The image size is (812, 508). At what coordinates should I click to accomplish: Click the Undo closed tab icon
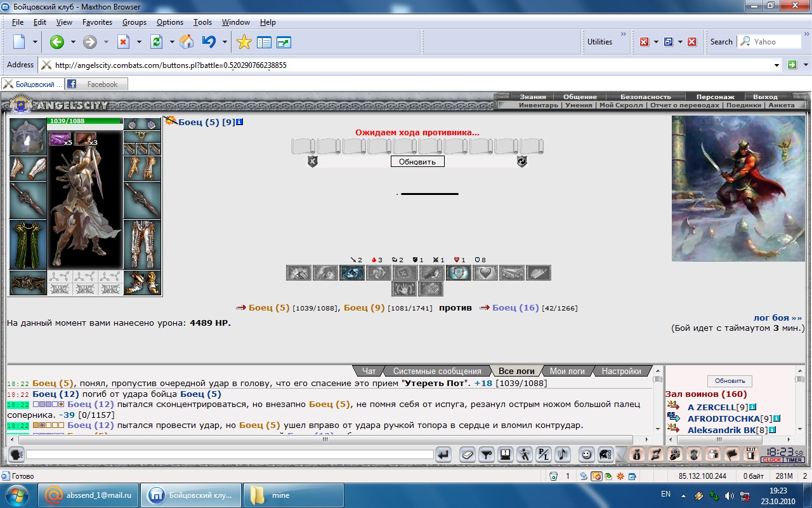pos(209,42)
